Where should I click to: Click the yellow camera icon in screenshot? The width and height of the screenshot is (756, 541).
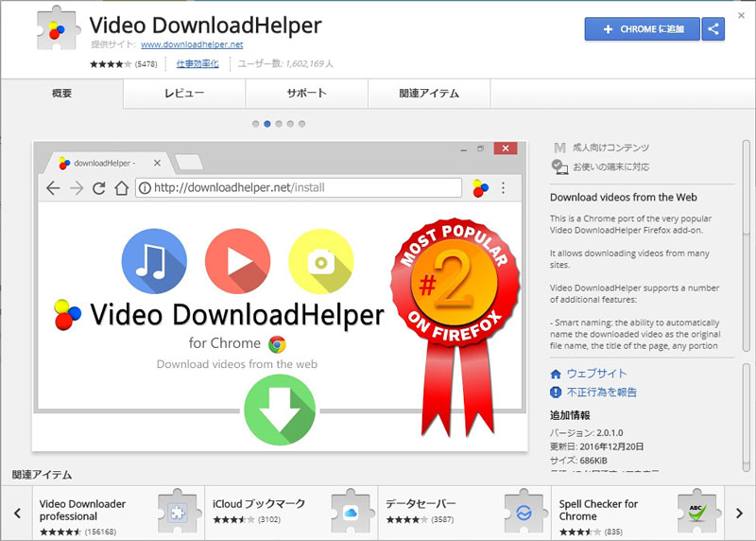coord(321,261)
